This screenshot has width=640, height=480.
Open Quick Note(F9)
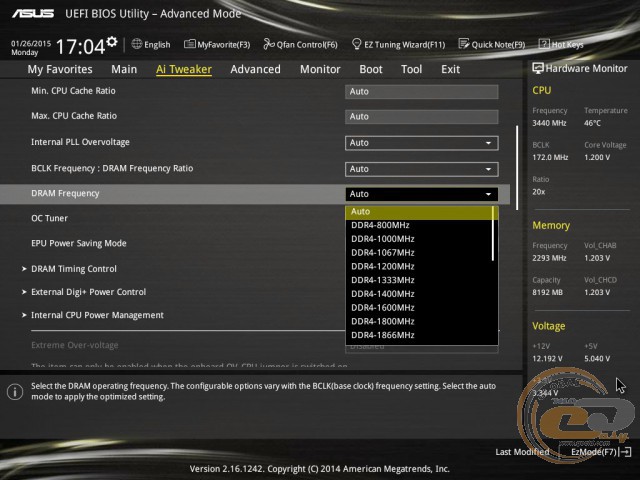tap(492, 44)
